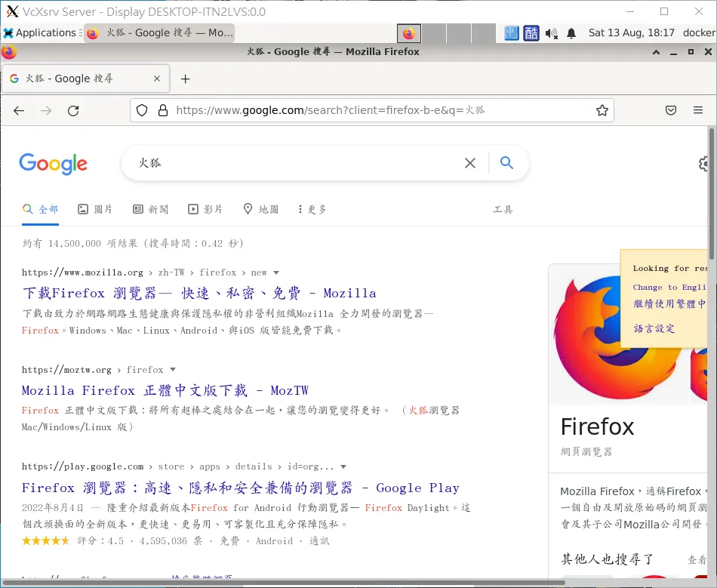
Task: Click the blue 中 input method icon
Action: click(x=511, y=33)
